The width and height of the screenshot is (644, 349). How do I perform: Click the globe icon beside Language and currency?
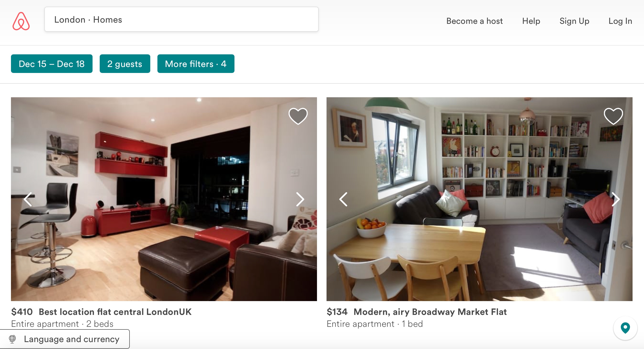[x=12, y=339]
